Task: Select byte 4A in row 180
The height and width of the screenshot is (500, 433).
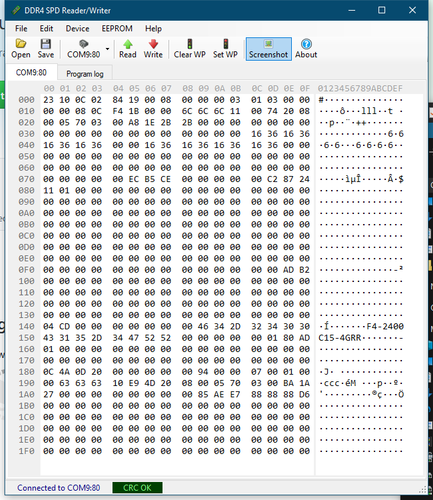Action: [64, 372]
